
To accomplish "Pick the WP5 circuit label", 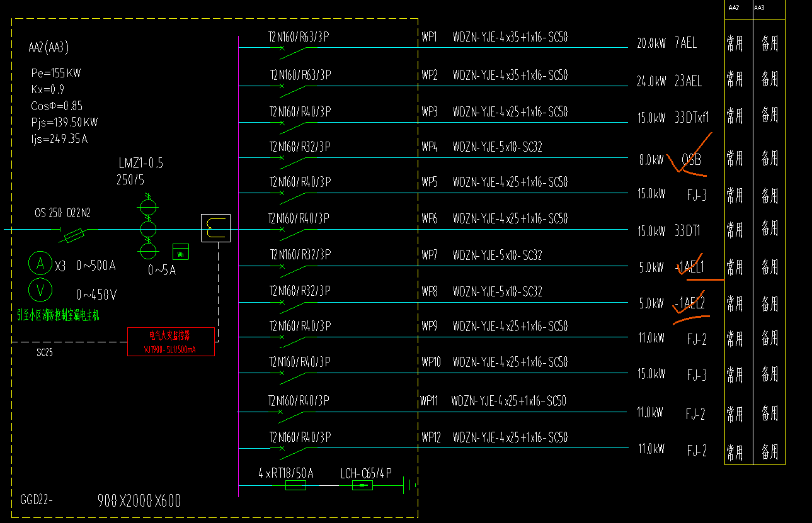I will click(x=430, y=183).
